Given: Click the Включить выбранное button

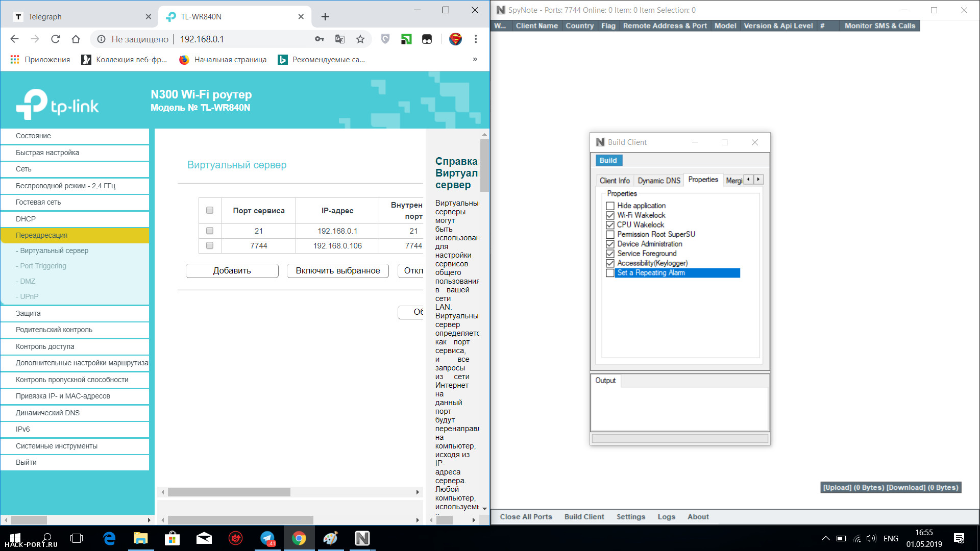Looking at the screenshot, I should click(x=338, y=270).
